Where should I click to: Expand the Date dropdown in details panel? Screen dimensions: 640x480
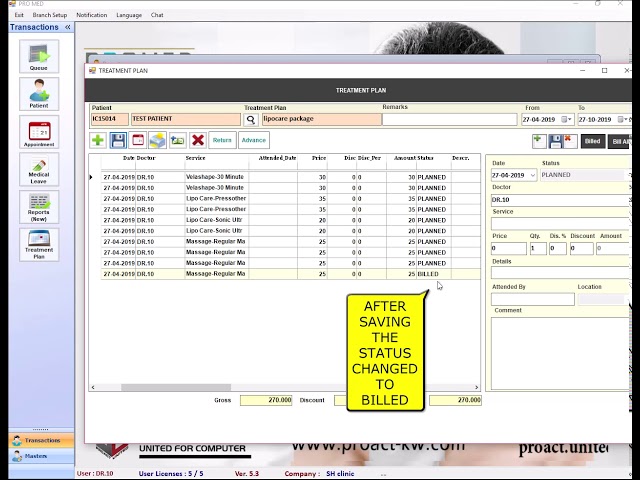tap(532, 176)
